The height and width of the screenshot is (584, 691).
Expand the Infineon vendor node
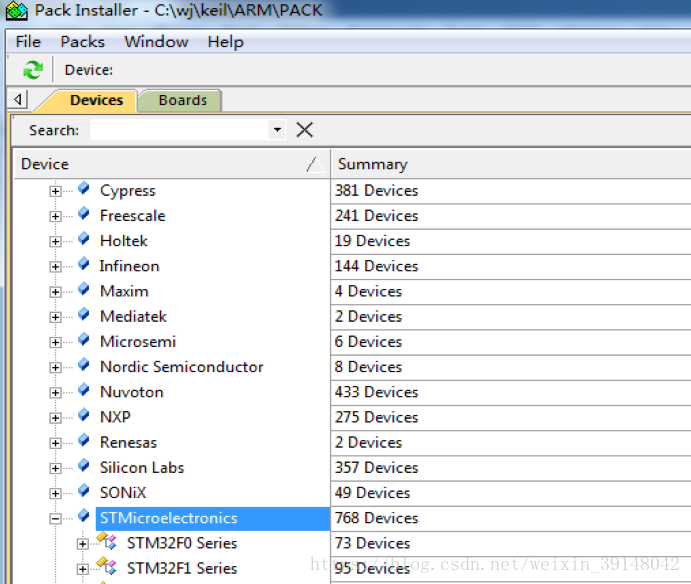pyautogui.click(x=55, y=267)
